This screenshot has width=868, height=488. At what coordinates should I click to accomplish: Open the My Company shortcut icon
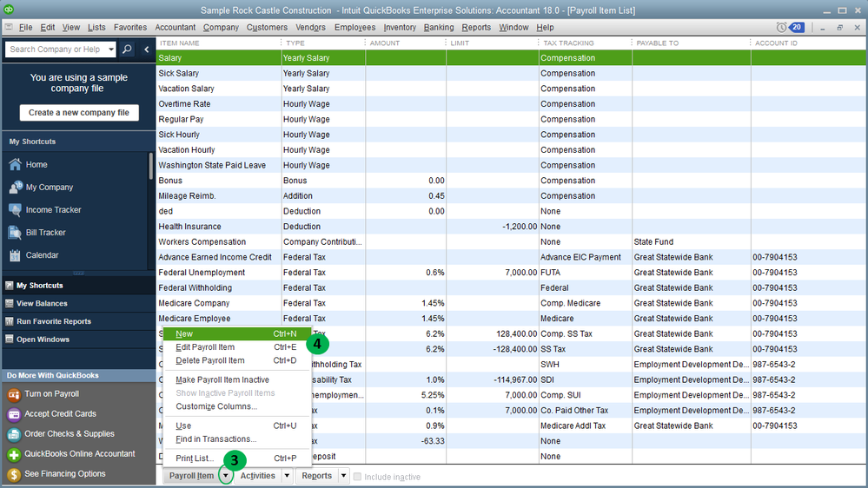[x=14, y=188]
